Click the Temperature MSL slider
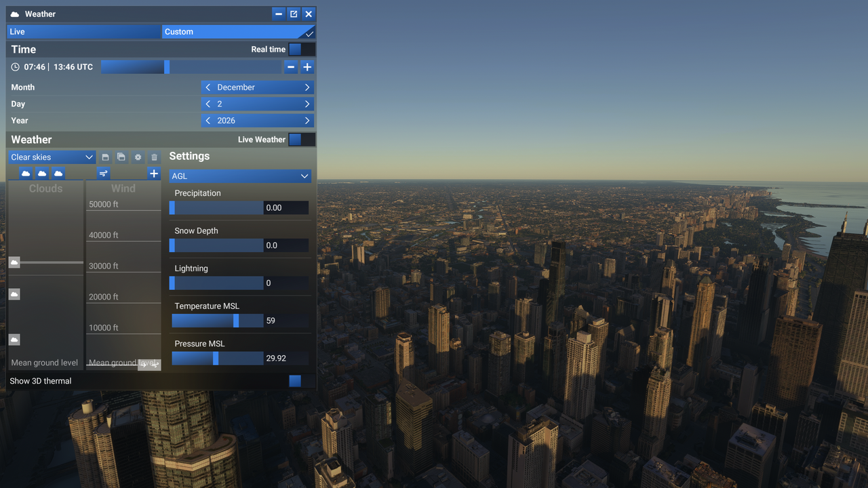Image resolution: width=868 pixels, height=488 pixels. pyautogui.click(x=216, y=321)
